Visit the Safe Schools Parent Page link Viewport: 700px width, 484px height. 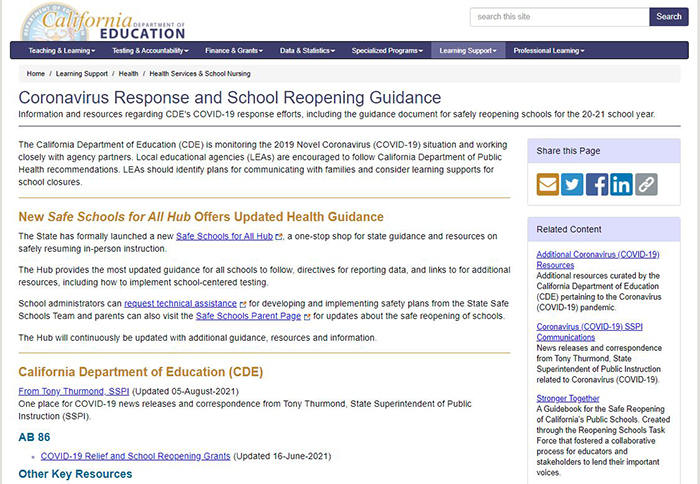248,316
